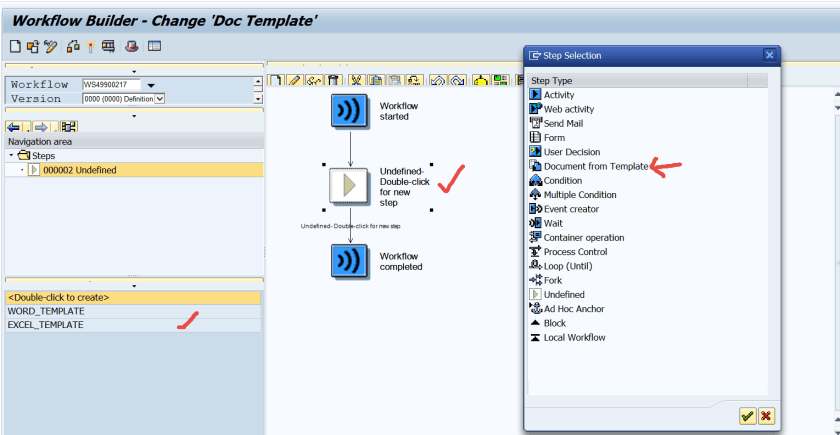
Task: Activate workflow with the magic wand icon
Action: (x=90, y=46)
